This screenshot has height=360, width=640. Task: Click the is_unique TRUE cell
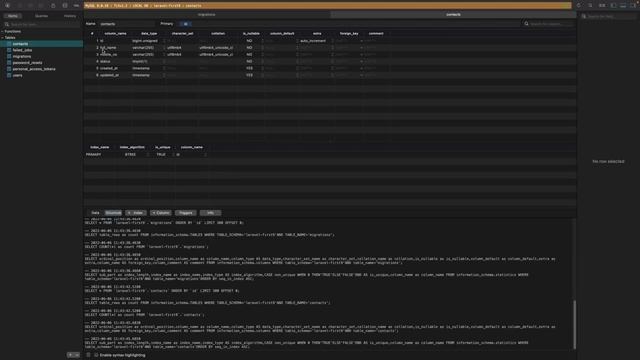coord(161,155)
